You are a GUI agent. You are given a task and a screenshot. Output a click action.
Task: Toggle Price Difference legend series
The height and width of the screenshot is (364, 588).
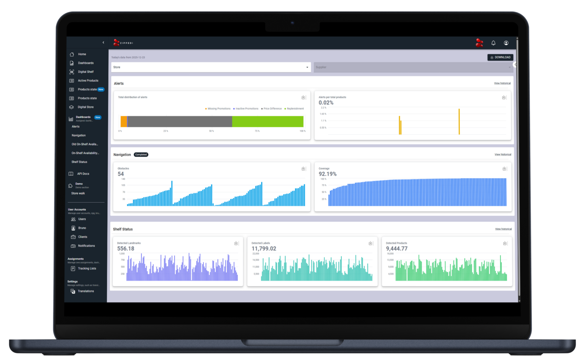pyautogui.click(x=272, y=109)
